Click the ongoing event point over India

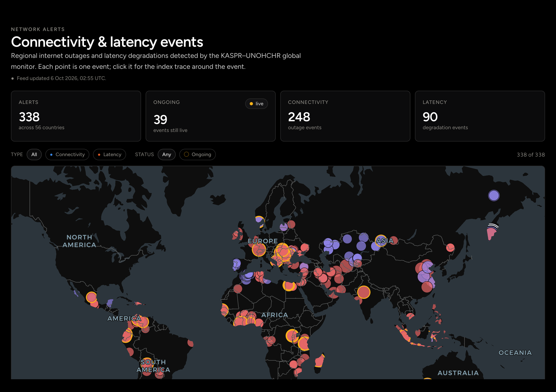(364, 292)
